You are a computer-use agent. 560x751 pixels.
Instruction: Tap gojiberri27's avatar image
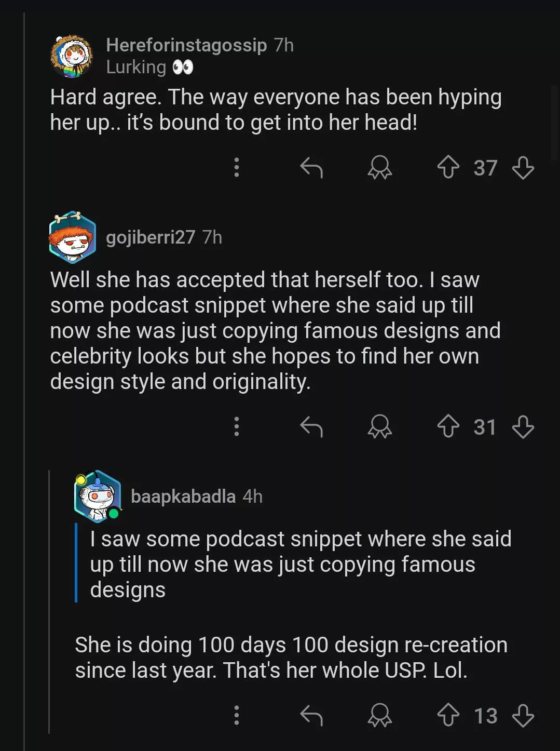click(72, 237)
